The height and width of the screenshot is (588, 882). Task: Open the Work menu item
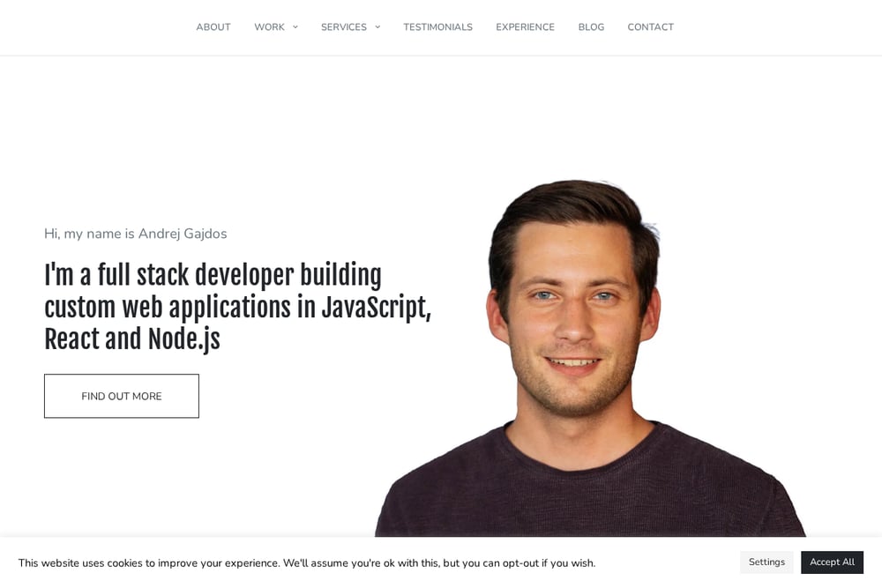[269, 27]
